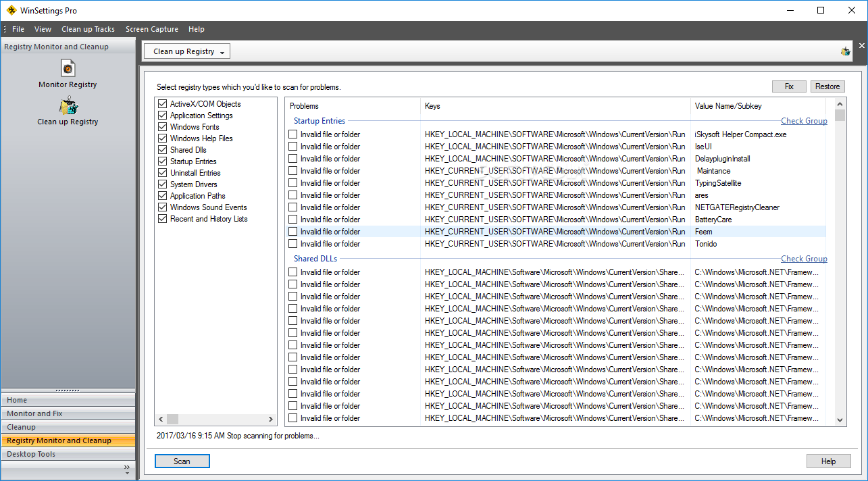Image resolution: width=868 pixels, height=481 pixels.
Task: Switch to the Home section
Action: pos(68,400)
